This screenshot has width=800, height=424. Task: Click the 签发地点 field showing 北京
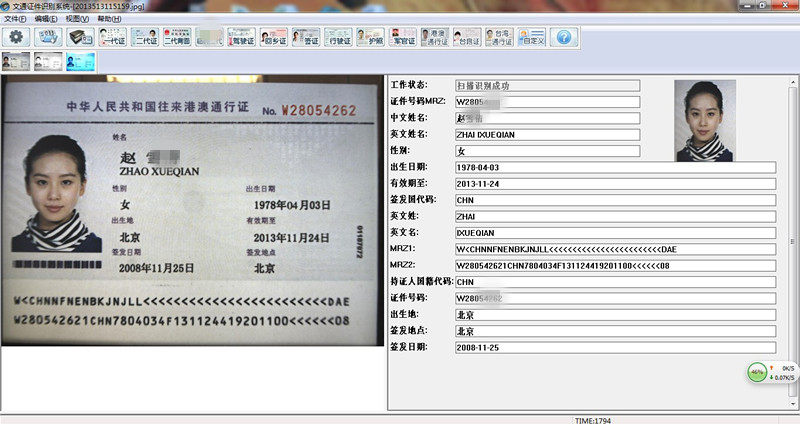point(615,331)
